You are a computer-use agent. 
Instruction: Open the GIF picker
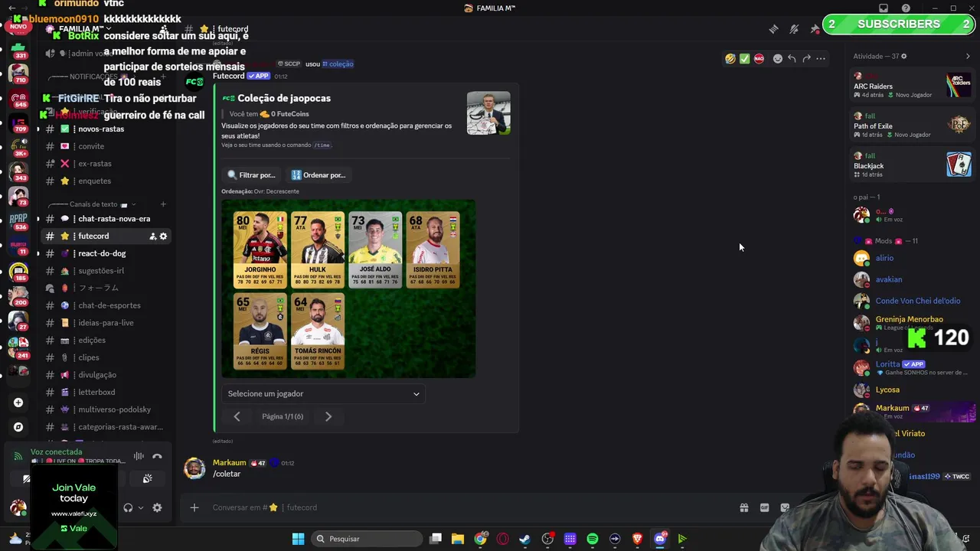(764, 507)
